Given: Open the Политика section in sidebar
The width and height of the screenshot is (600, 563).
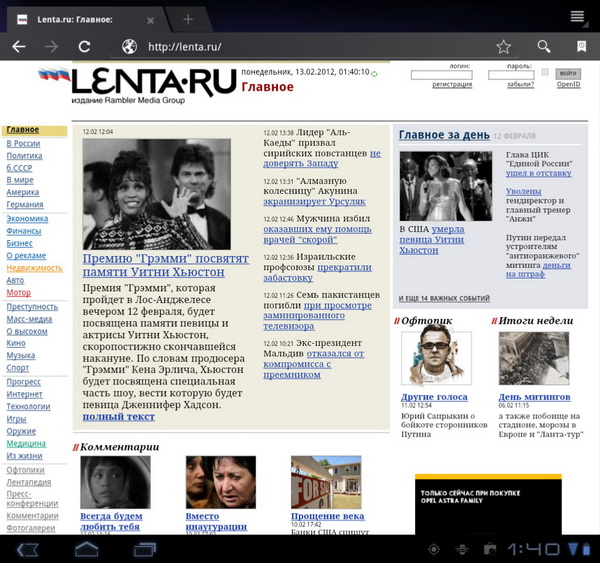Looking at the screenshot, I should (24, 156).
